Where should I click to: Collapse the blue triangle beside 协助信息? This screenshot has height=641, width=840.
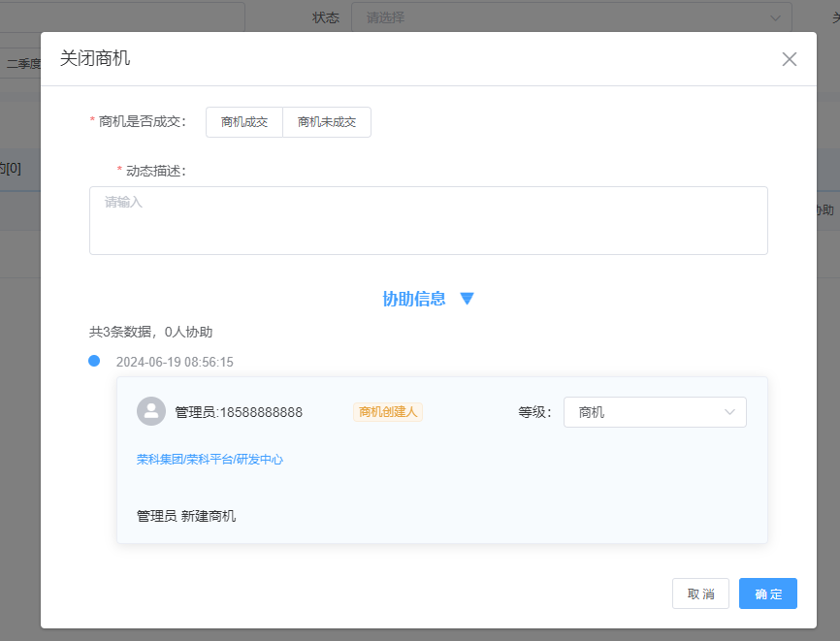[467, 299]
